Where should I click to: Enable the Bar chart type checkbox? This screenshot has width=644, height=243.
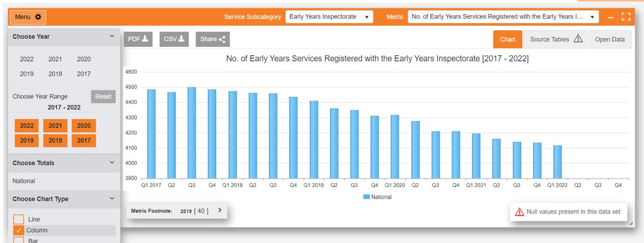coord(19,240)
